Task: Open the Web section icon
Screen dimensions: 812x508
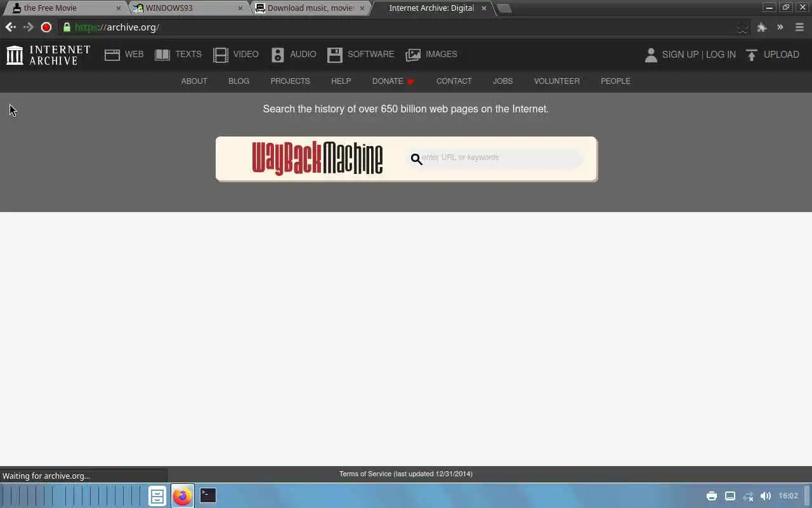Action: point(112,55)
